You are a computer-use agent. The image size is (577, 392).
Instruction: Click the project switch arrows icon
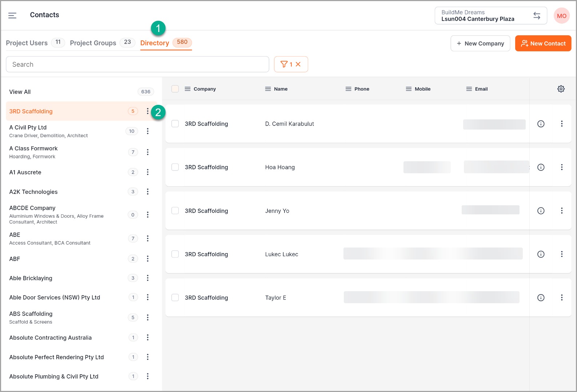[x=537, y=16]
